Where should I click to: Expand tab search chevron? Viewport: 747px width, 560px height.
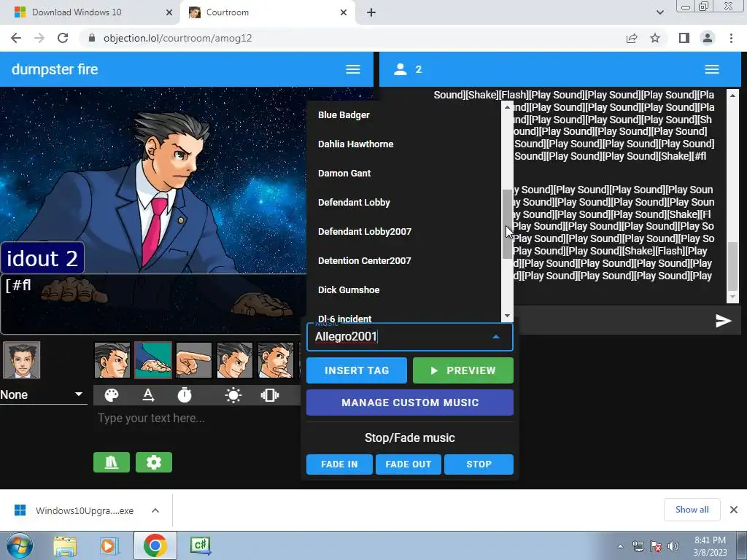pos(659,12)
